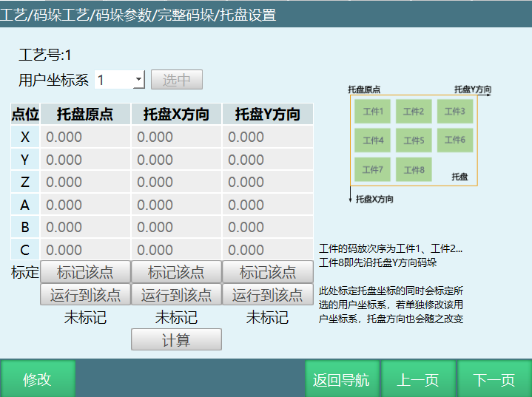Select 托盘原点 X value field
532x397 pixels.
click(85, 137)
